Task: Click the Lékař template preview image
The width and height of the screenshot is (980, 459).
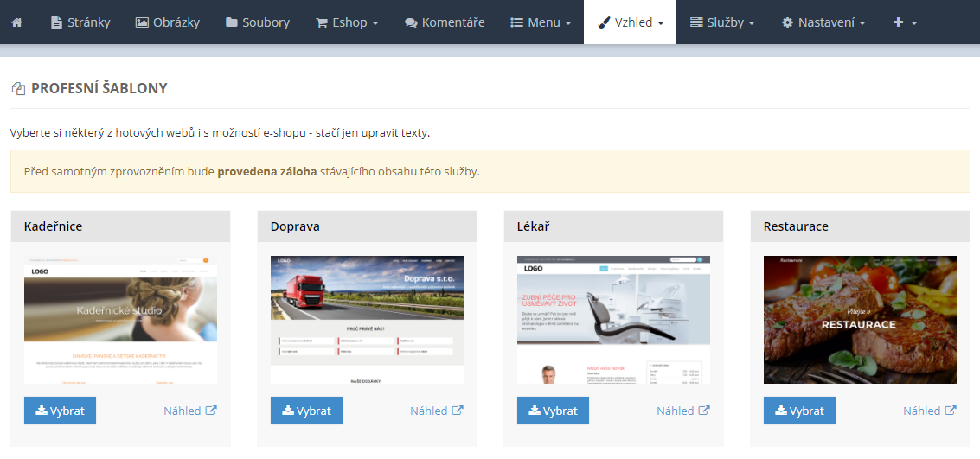Action: click(x=613, y=320)
